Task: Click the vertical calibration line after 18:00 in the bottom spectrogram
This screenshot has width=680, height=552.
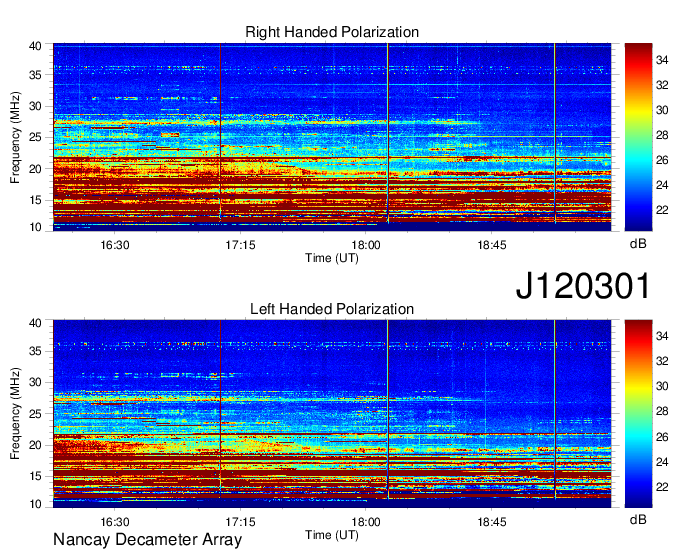Action: point(388,409)
